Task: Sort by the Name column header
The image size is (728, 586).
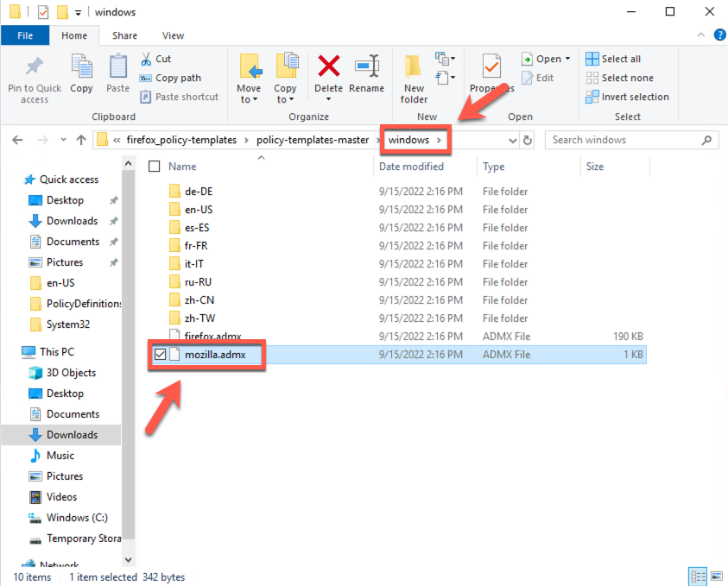Action: point(182,167)
